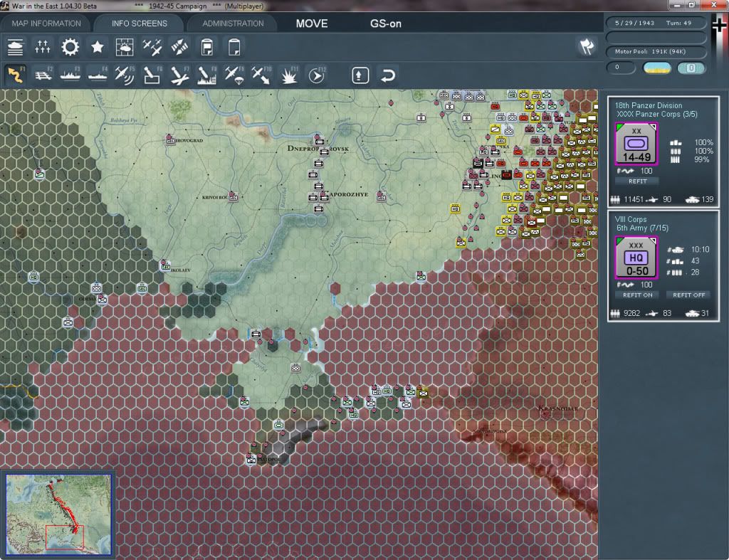Select the F8 bomb city mode icon
The image size is (729, 560).
207,75
